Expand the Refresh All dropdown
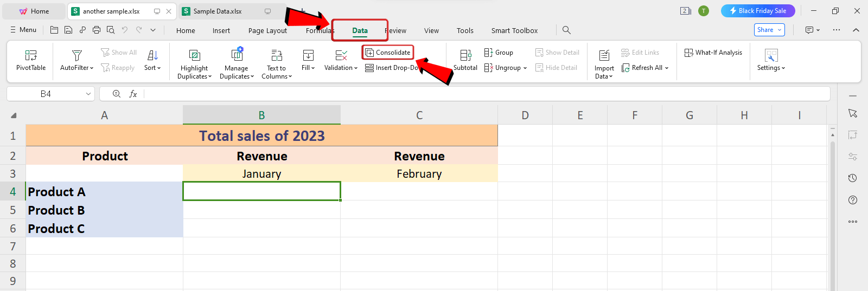Image resolution: width=868 pixels, height=291 pixels. (x=667, y=68)
